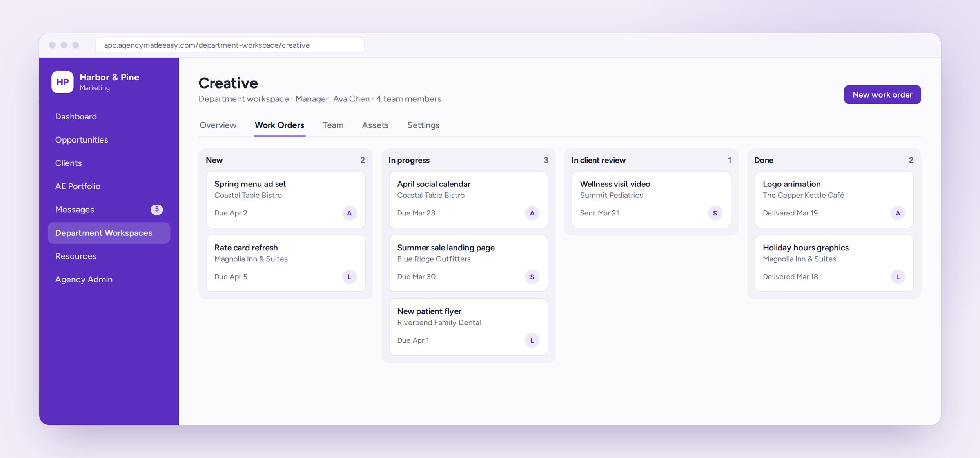Click Harbor & Pine agency name
The height and width of the screenshot is (458, 980).
(109, 77)
